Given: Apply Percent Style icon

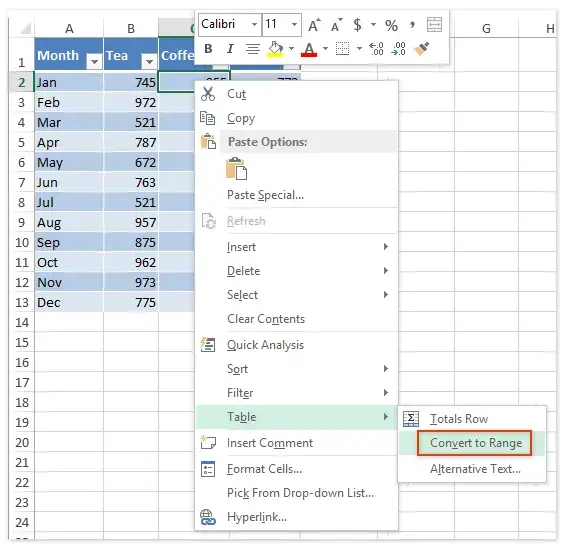Looking at the screenshot, I should pos(391,25).
